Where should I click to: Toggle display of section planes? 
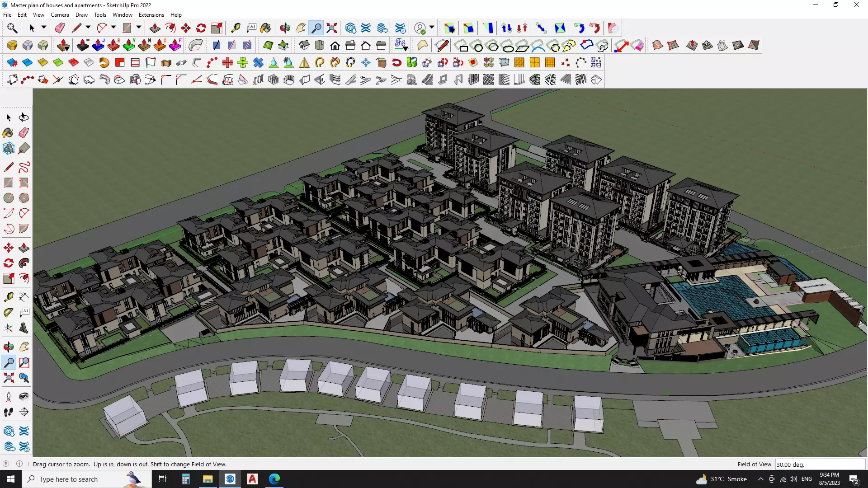216,45
